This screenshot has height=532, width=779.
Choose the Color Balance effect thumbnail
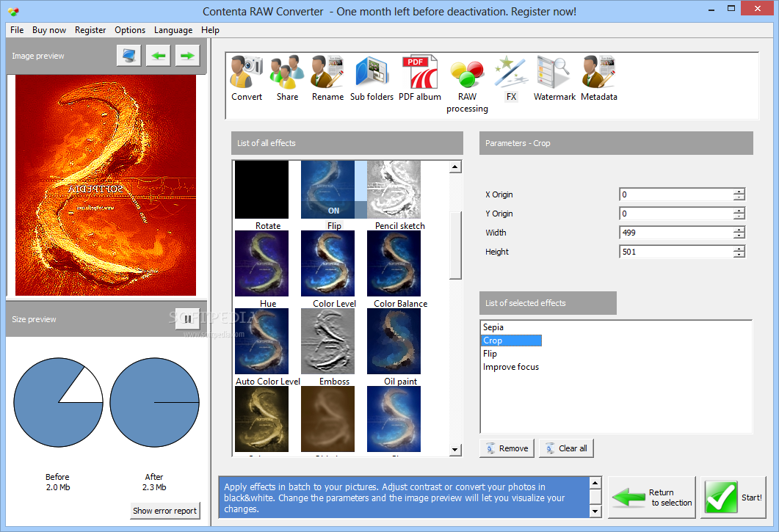(x=394, y=263)
